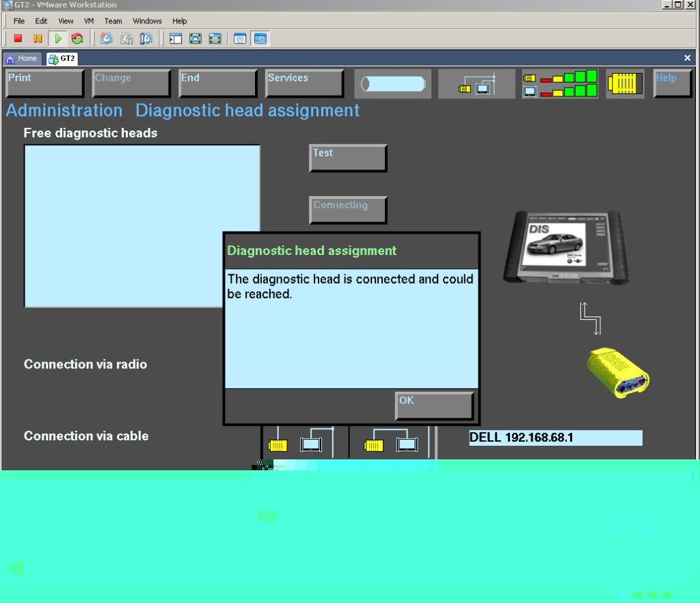Click the Test button

coord(348,158)
